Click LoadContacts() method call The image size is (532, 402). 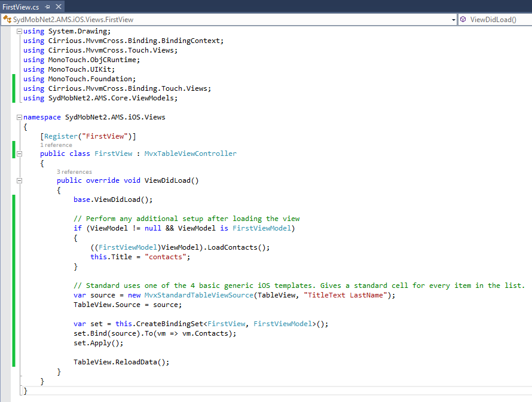(x=237, y=247)
